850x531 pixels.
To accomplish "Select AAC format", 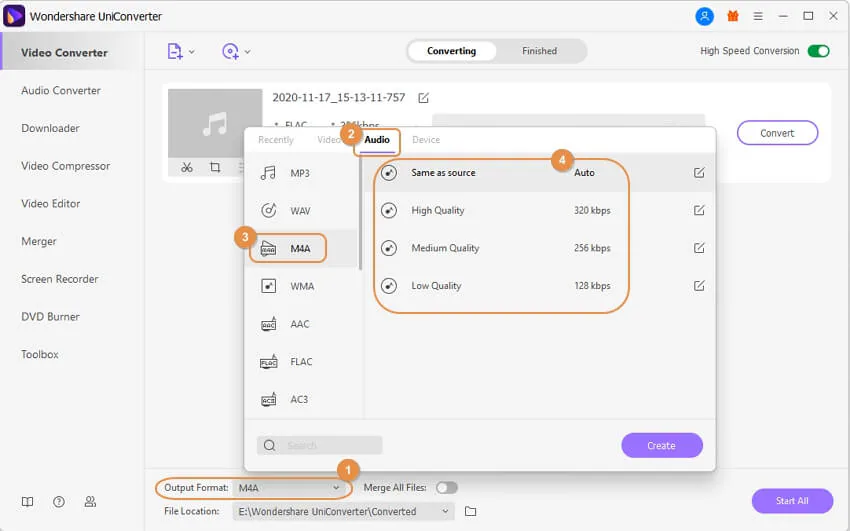I will pyautogui.click(x=301, y=324).
